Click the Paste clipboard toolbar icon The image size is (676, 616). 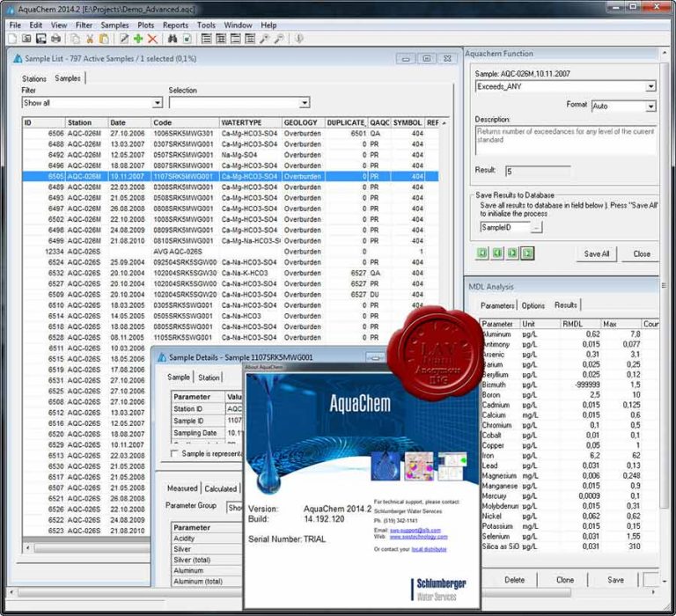[x=104, y=39]
